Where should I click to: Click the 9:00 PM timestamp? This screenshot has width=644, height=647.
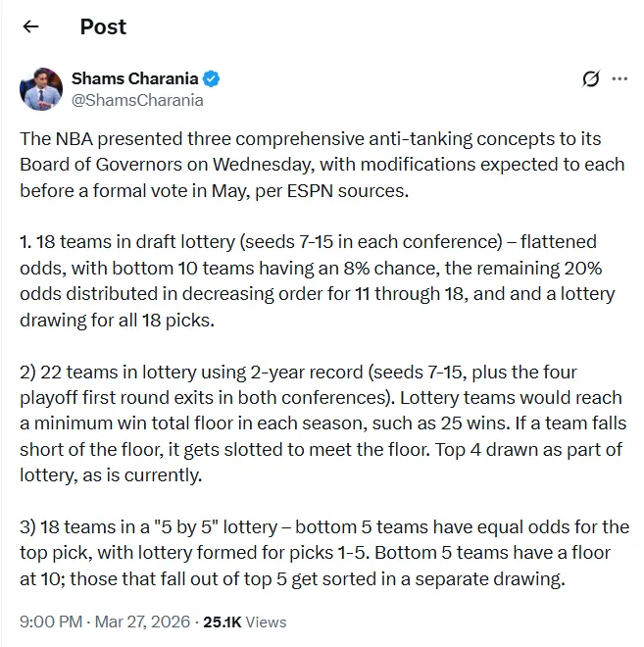coord(51,622)
